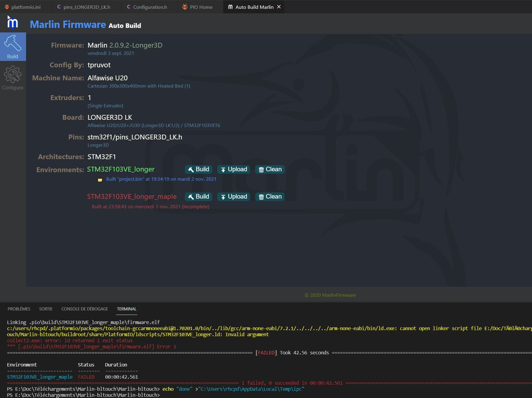
Task: Click the FAILED status in terminal table
Action: click(x=86, y=377)
